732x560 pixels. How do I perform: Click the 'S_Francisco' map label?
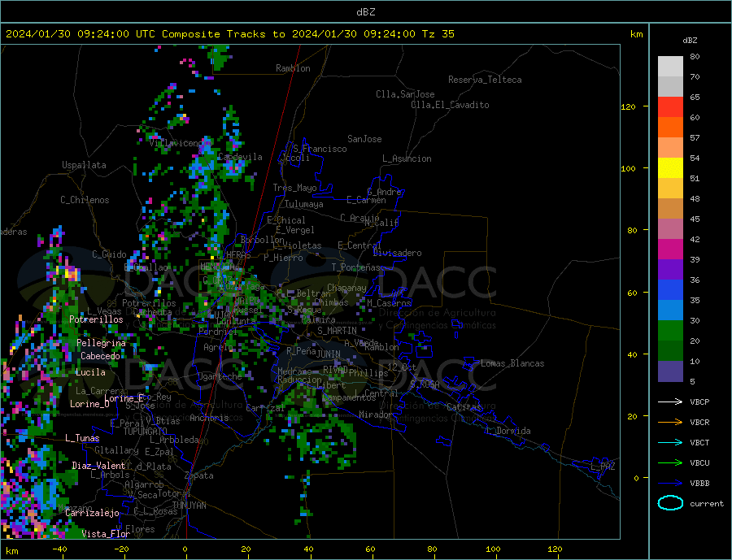coord(320,149)
